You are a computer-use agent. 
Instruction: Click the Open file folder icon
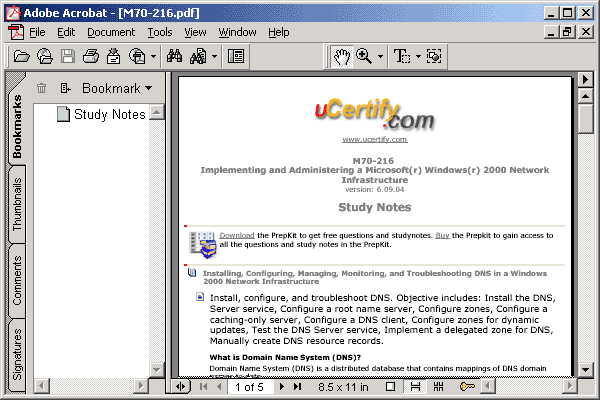[21, 57]
